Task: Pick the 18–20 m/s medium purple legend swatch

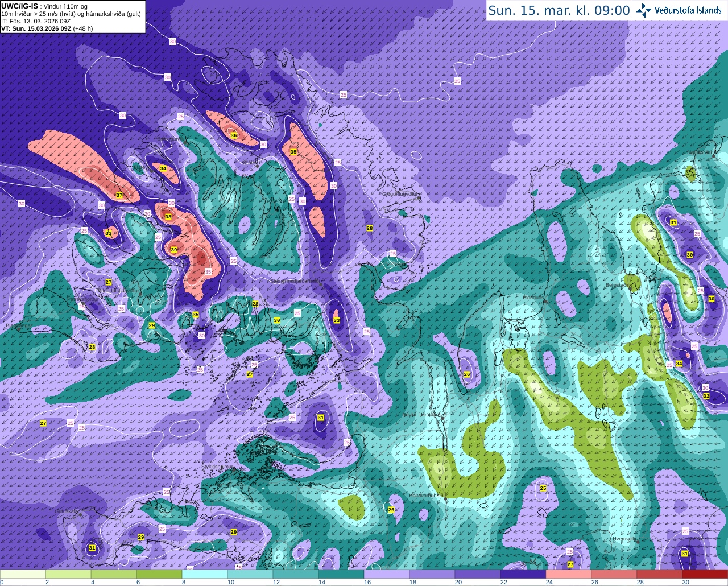Action: point(432,574)
